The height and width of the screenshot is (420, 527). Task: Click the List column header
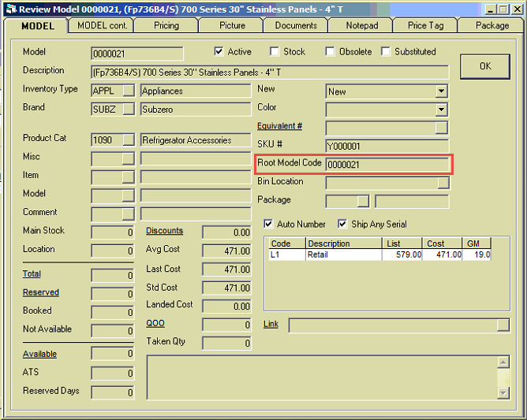click(x=402, y=243)
